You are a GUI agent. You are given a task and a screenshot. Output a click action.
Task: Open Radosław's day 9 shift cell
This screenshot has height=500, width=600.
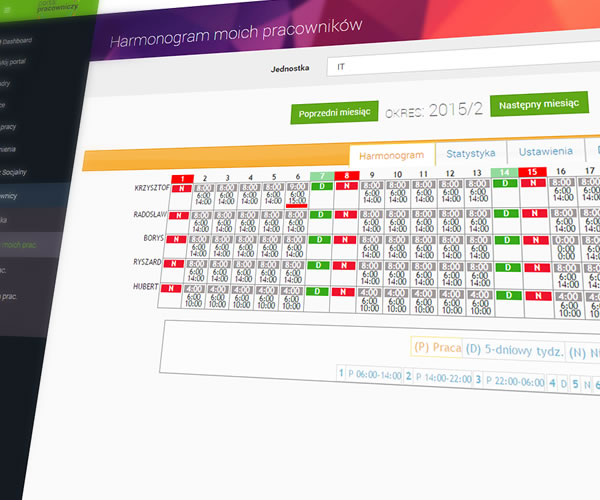point(371,221)
